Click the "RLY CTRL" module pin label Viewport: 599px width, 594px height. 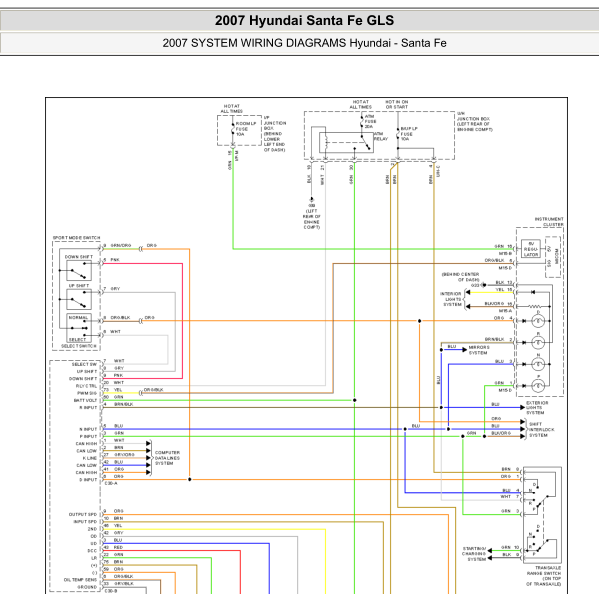[x=86, y=386]
